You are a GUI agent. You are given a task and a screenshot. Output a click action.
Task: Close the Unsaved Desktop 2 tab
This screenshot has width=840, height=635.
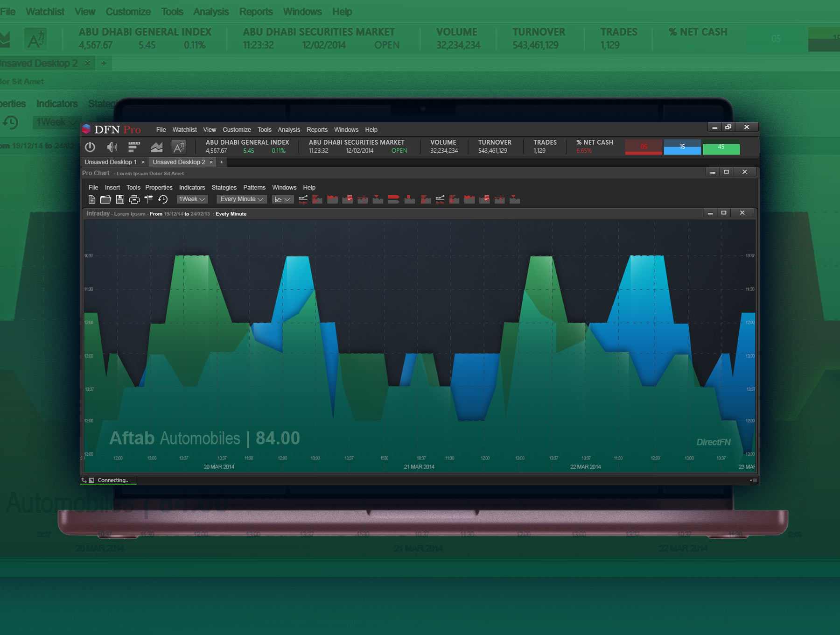tap(211, 162)
